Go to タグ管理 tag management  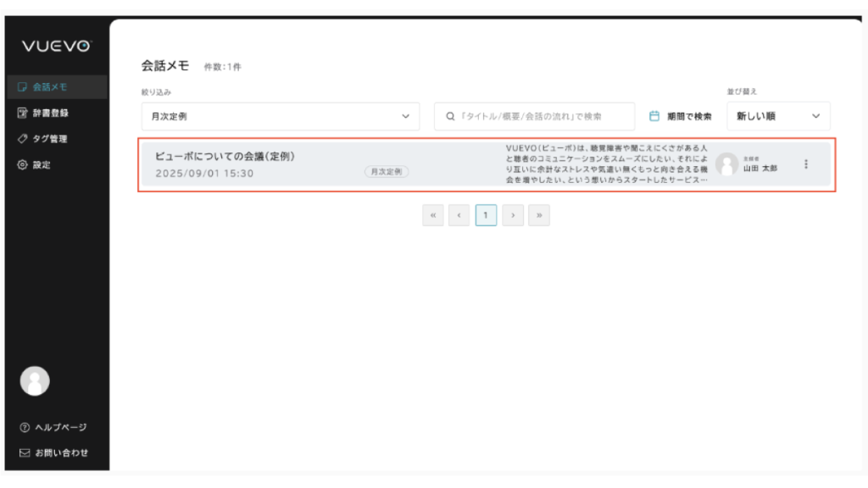pyautogui.click(x=49, y=139)
